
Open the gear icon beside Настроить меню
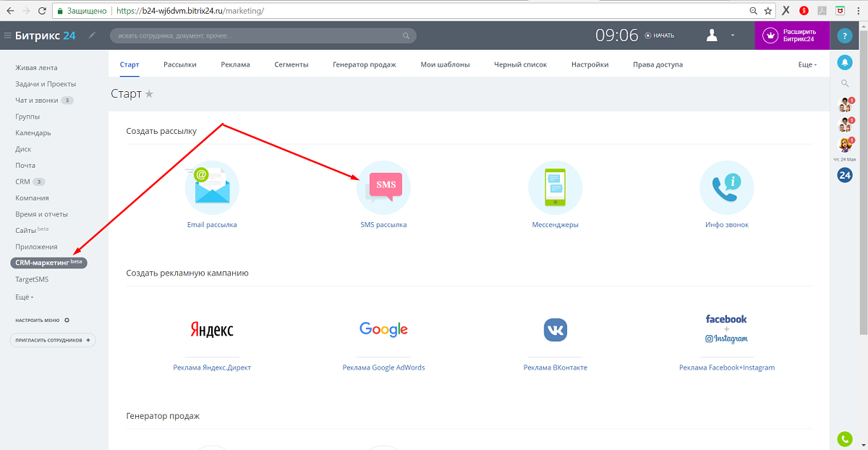coord(67,320)
